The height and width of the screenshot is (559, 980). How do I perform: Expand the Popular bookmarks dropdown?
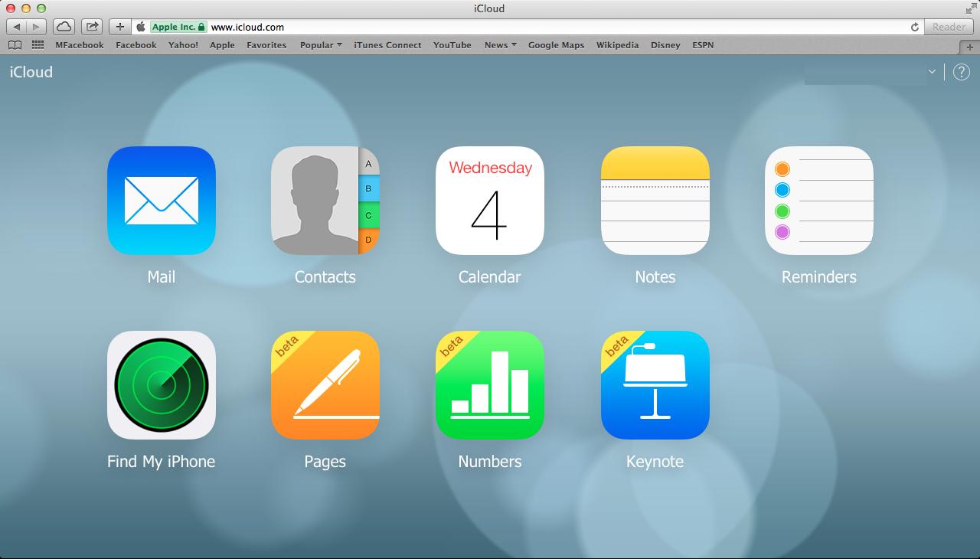click(321, 45)
